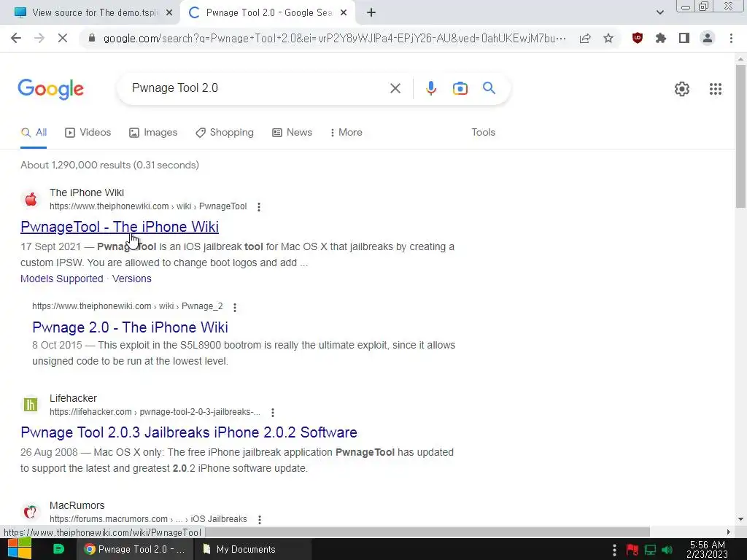Viewport: 747px width, 560px height.
Task: Open search Tools options
Action: click(483, 133)
